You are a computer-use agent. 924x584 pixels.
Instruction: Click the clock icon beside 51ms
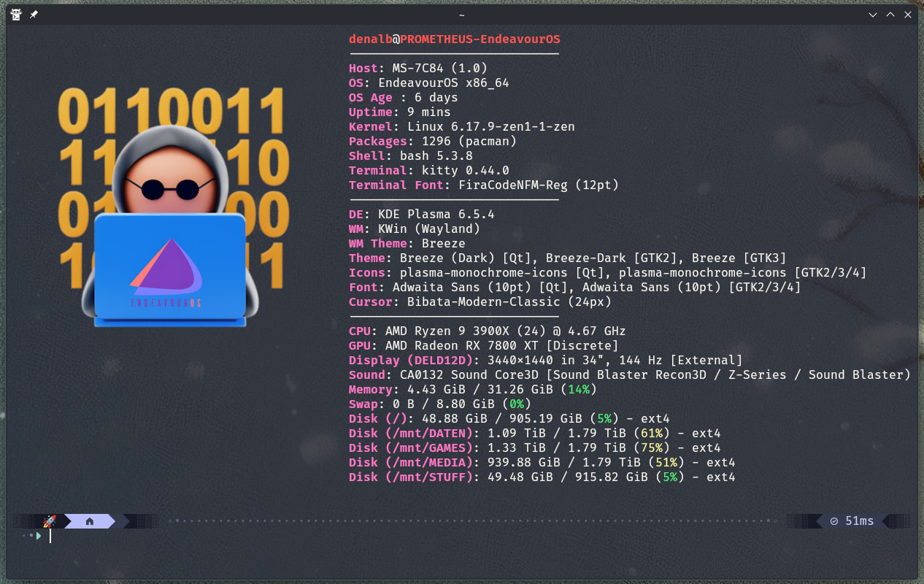click(x=834, y=521)
